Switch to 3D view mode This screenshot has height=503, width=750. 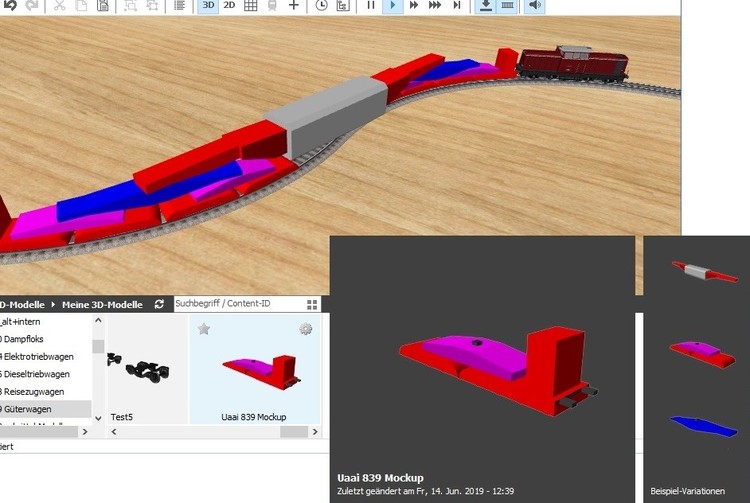(x=207, y=6)
